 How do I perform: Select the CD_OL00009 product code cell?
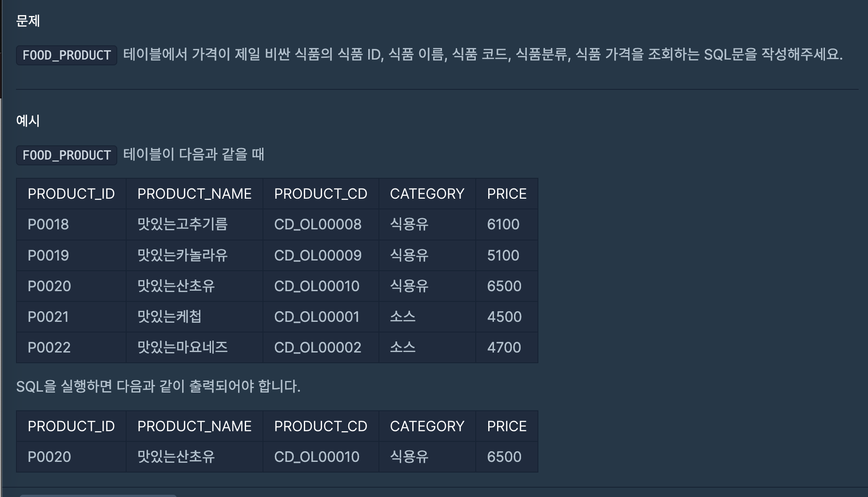point(318,256)
